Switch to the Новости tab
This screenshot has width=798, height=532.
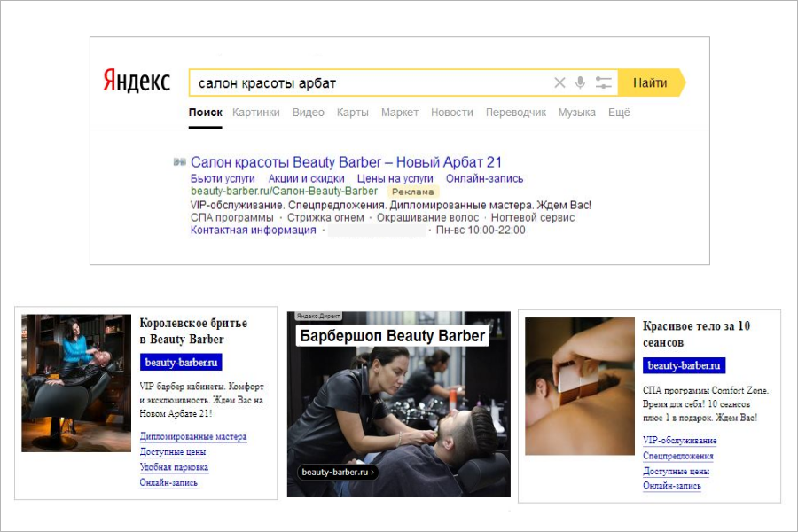pyautogui.click(x=452, y=113)
